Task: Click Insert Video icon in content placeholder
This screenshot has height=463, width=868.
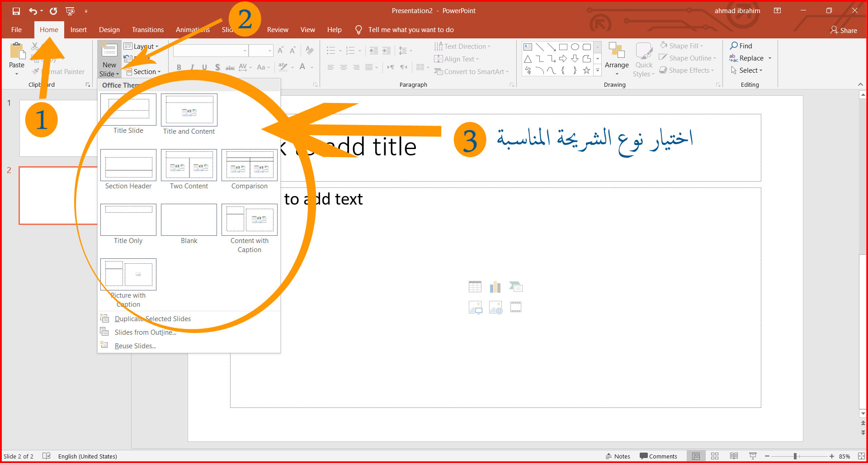Action: [x=516, y=307]
